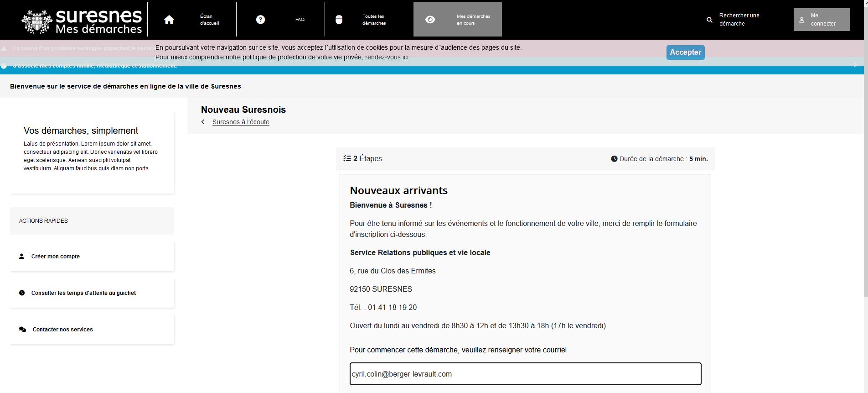The height and width of the screenshot is (393, 868).
Task: Click the Nouveau Suresnois heading
Action: coord(243,110)
